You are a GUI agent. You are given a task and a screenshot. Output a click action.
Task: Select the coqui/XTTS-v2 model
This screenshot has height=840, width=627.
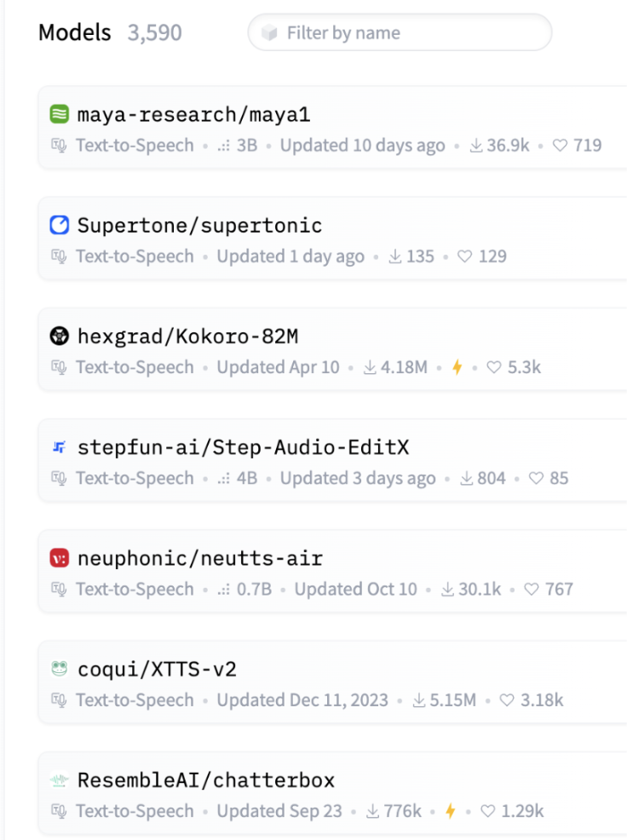tap(157, 670)
